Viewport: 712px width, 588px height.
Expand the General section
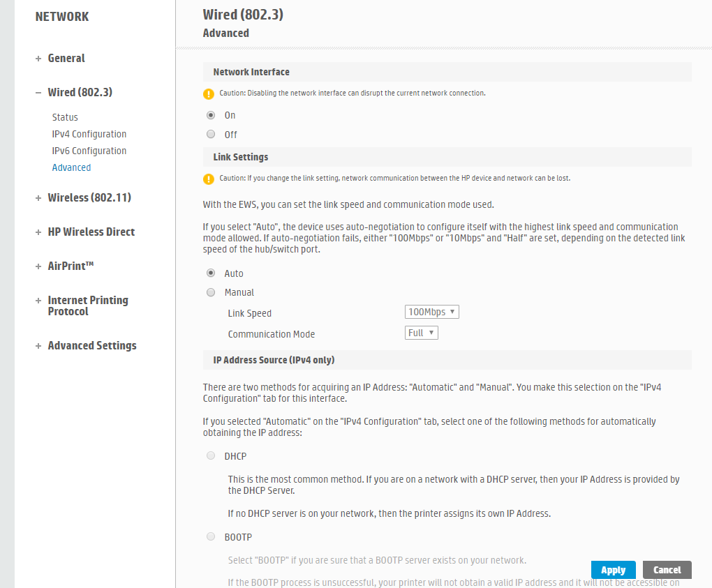click(66, 59)
